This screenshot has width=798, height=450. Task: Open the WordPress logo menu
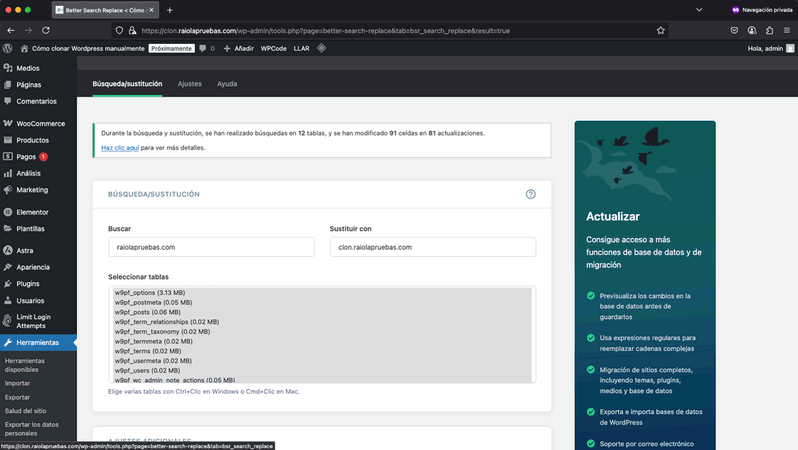pos(8,48)
